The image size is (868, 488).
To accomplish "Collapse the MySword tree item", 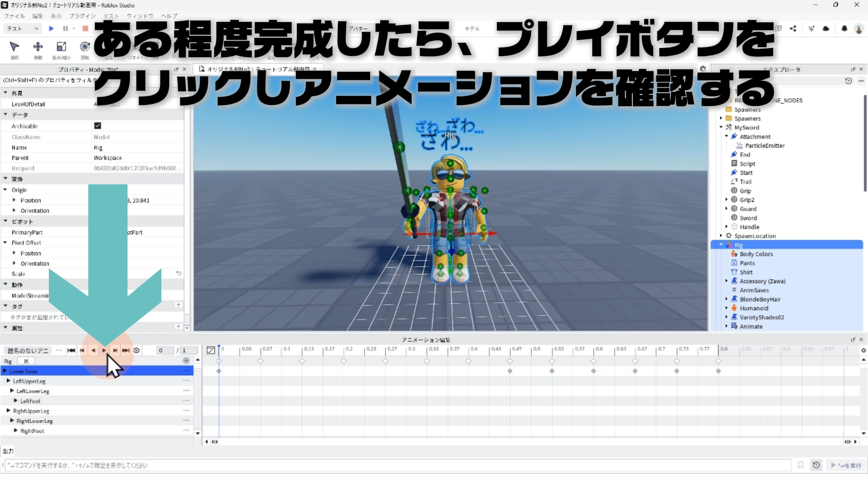I will point(721,127).
